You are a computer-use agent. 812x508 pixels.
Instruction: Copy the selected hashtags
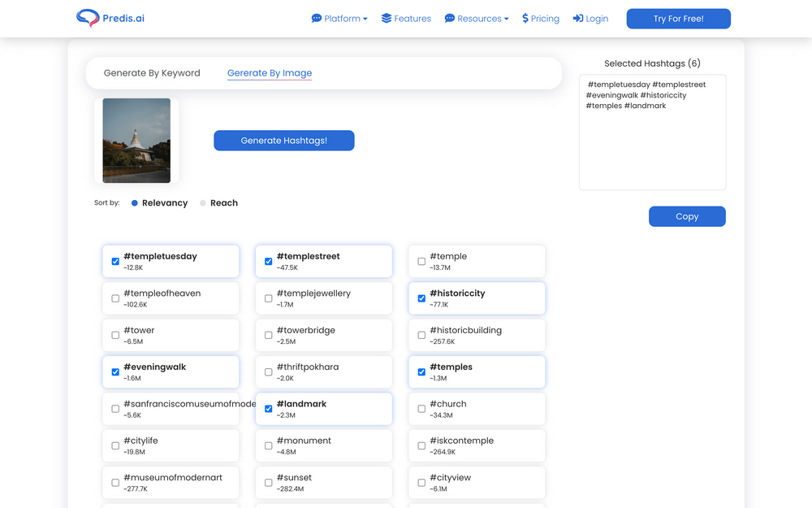(687, 216)
